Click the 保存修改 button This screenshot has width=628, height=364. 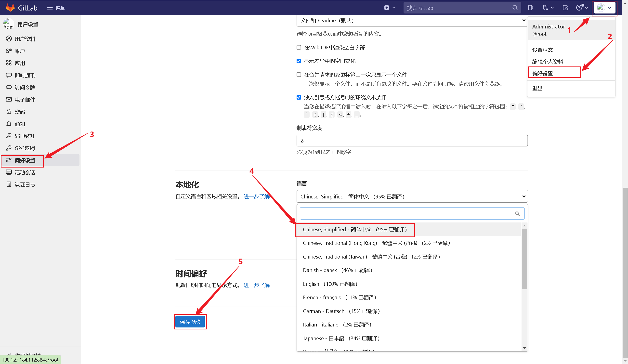pos(190,322)
